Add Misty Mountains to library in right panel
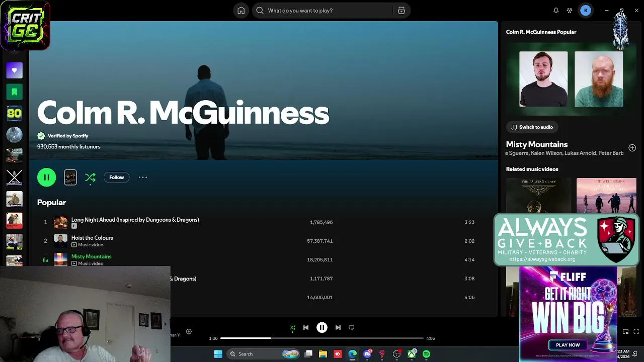This screenshot has height=362, width=644. (x=632, y=148)
